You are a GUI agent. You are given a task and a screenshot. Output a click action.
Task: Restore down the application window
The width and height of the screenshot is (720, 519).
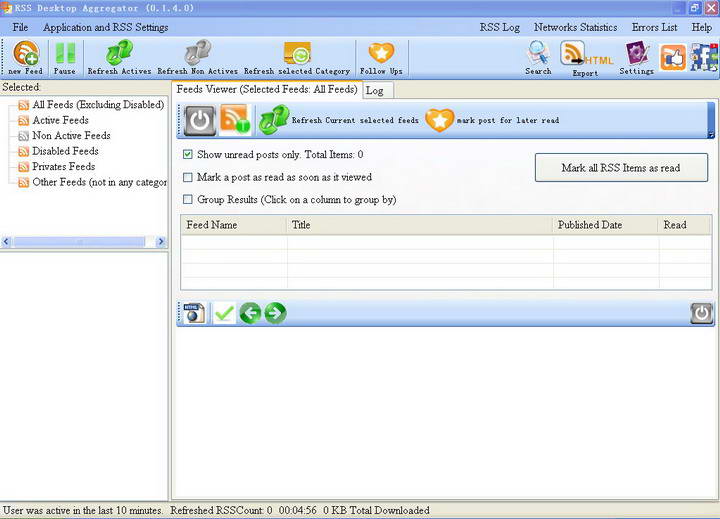pyautogui.click(x=694, y=8)
